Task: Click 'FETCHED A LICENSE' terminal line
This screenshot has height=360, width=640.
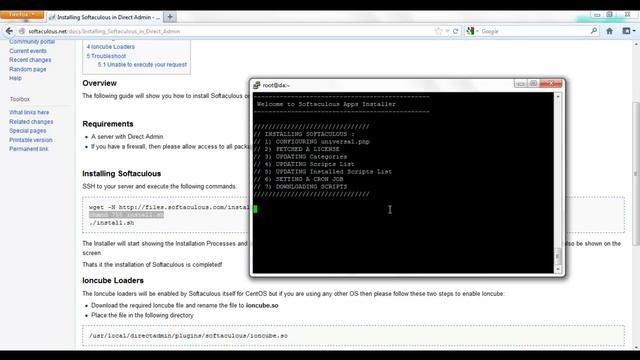Action: point(296,149)
